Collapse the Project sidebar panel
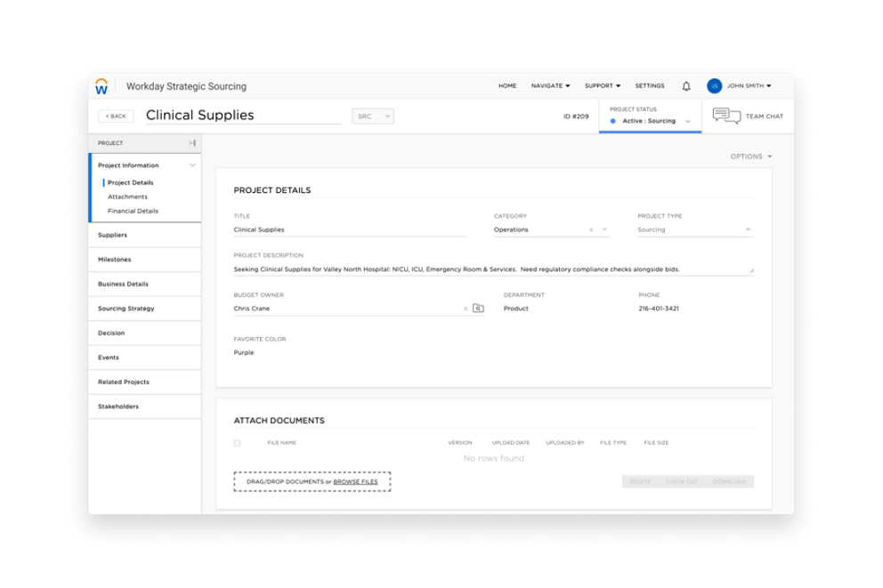The height and width of the screenshot is (588, 883). [192, 142]
